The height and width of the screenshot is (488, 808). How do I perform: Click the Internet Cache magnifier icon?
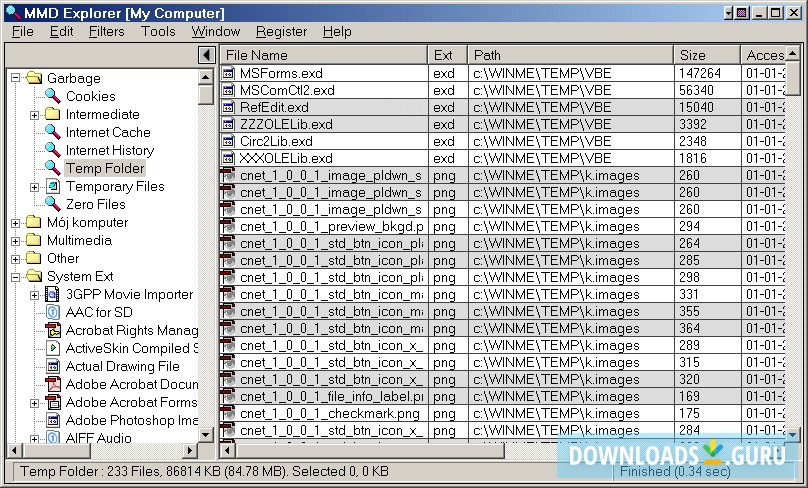[53, 132]
